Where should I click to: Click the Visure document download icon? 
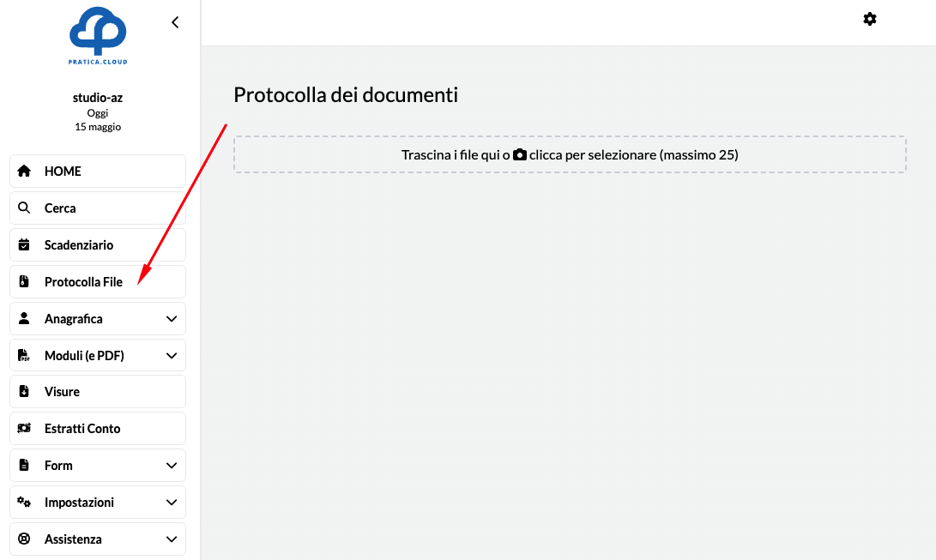pos(24,391)
